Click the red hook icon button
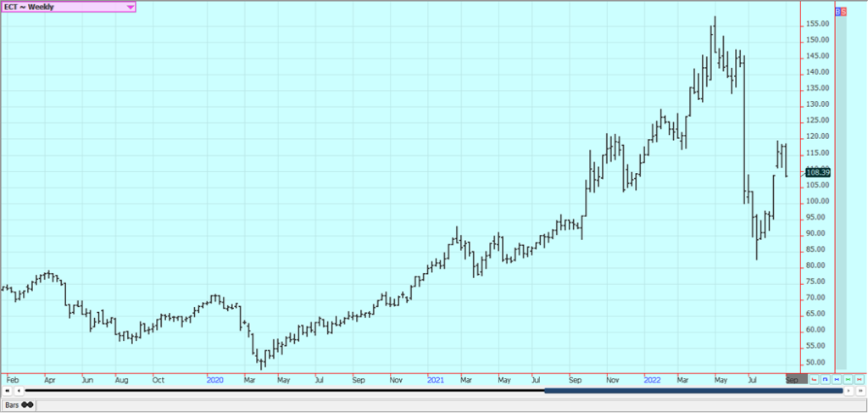This screenshot has height=413, width=868. coord(814,379)
